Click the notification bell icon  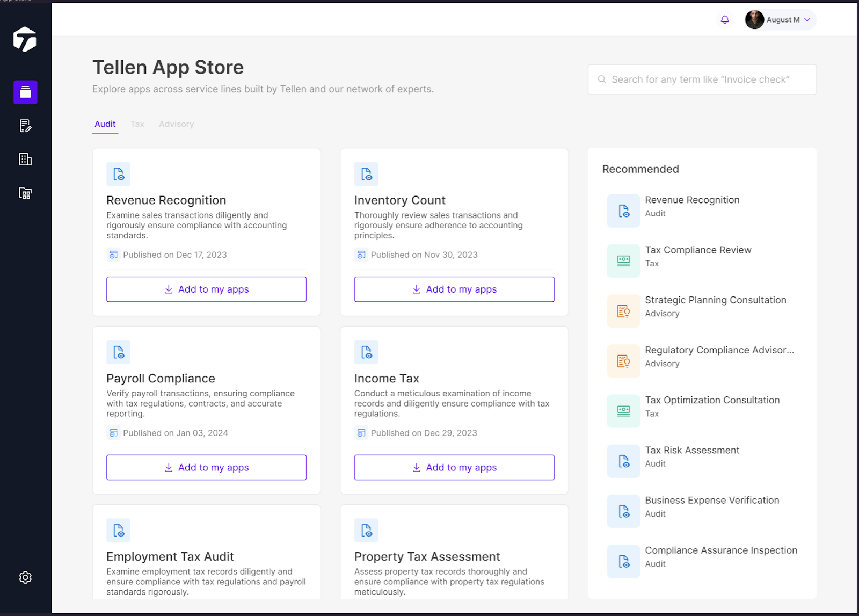coord(725,20)
